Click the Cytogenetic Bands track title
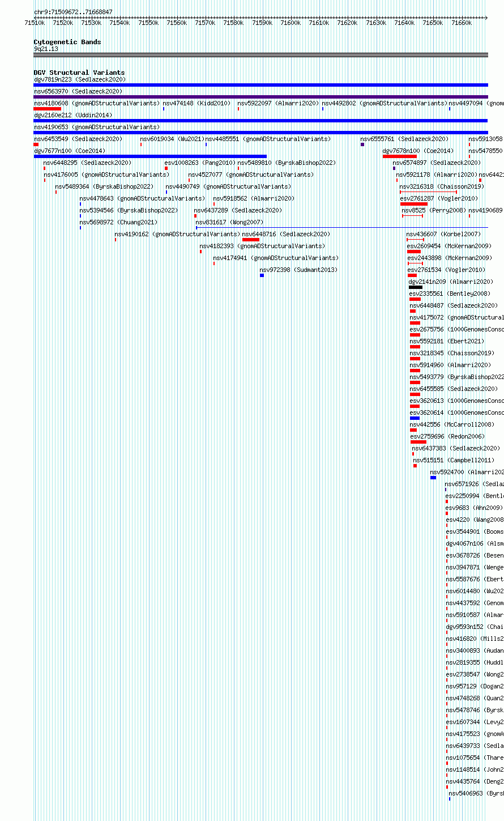The width and height of the screenshot is (504, 821). tap(67, 42)
